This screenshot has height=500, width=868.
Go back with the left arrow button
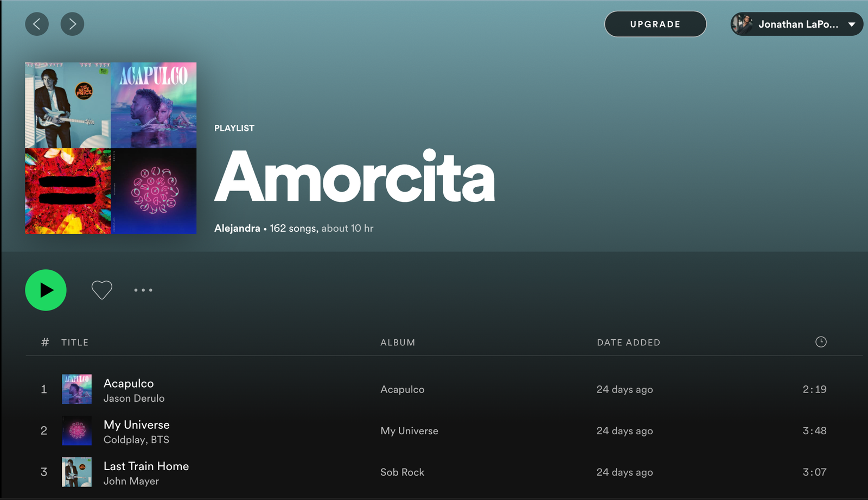(37, 24)
